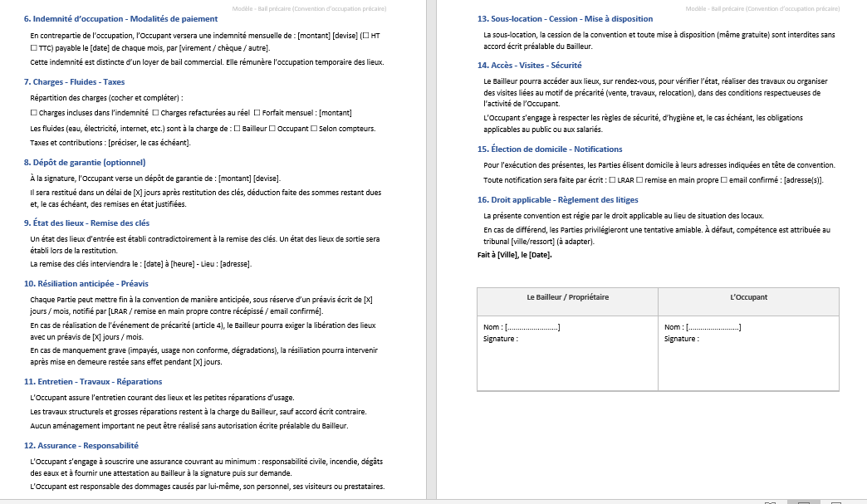Switch to Web Layout view icon
Image resolution: width=867 pixels, height=504 pixels.
click(x=835, y=502)
